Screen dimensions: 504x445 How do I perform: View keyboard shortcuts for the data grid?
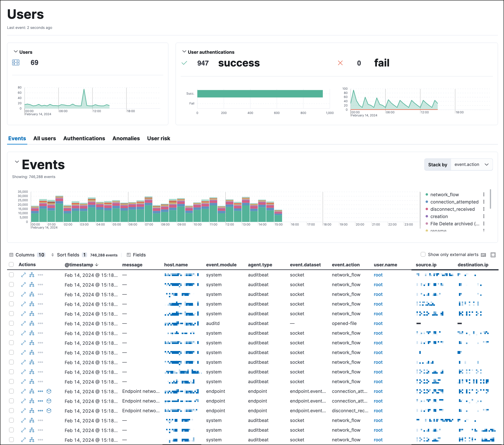[x=483, y=255]
